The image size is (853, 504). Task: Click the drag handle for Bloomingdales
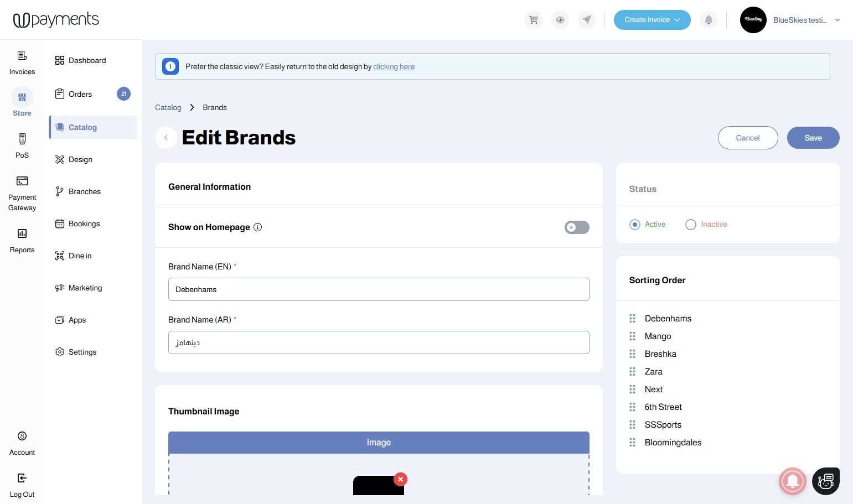[x=633, y=443]
